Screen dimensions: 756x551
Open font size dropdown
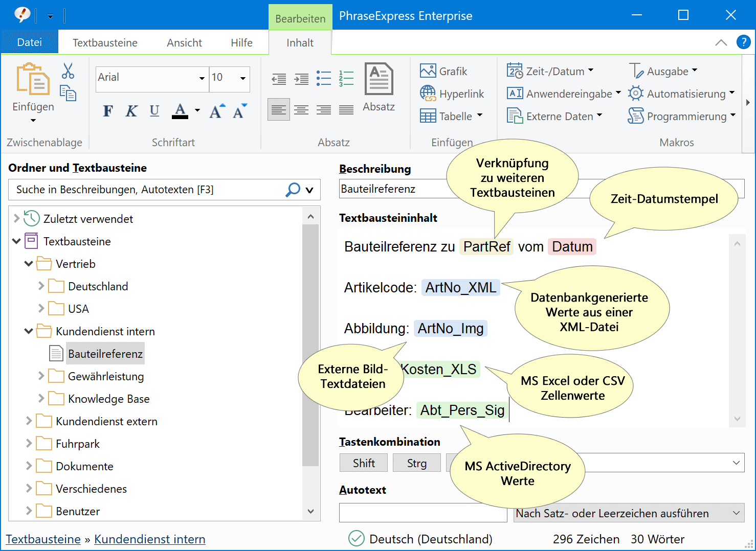click(x=243, y=78)
